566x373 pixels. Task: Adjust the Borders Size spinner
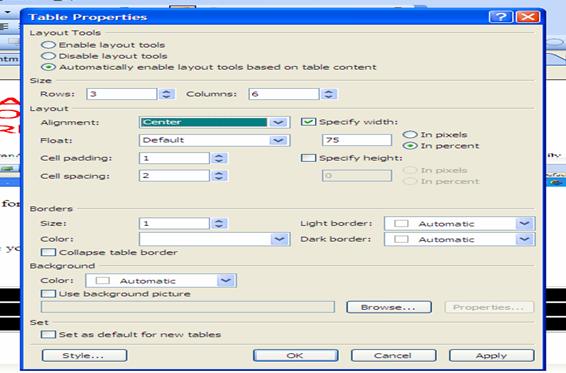point(219,224)
